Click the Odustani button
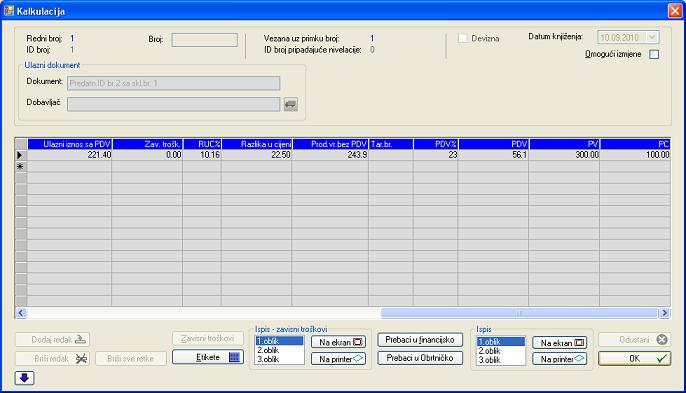 [634, 340]
